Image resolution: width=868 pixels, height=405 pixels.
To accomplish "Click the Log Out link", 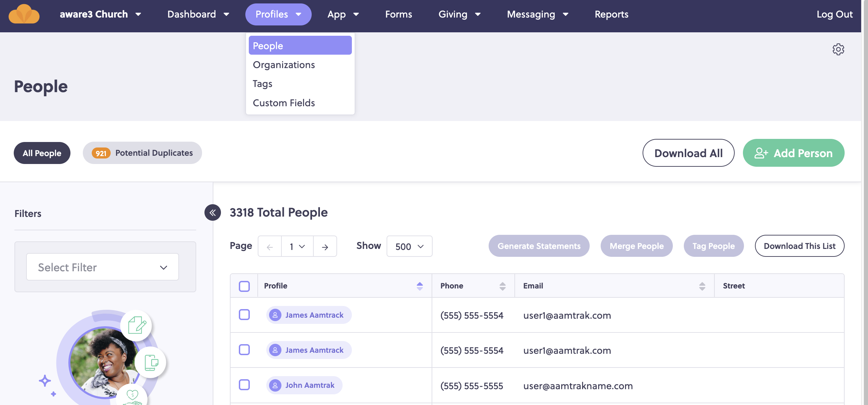I will click(x=834, y=14).
